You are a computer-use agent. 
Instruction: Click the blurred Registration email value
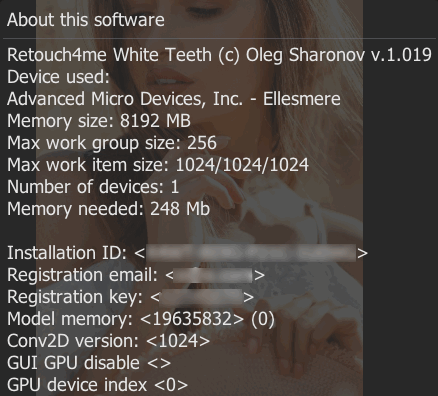click(213, 275)
